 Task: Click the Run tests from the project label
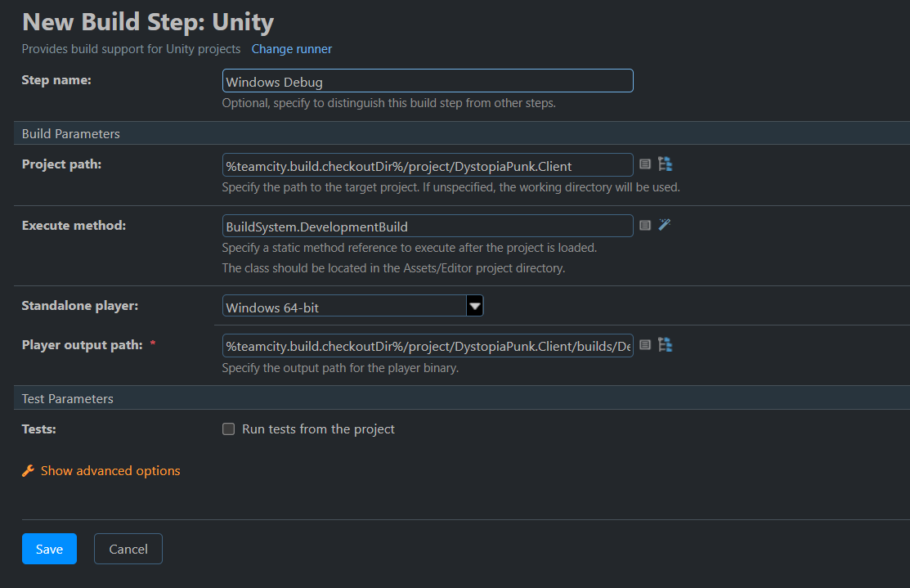click(318, 429)
